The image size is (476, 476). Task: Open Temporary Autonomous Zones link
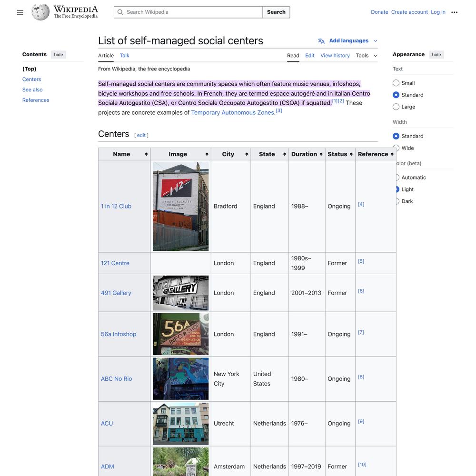[233, 113]
